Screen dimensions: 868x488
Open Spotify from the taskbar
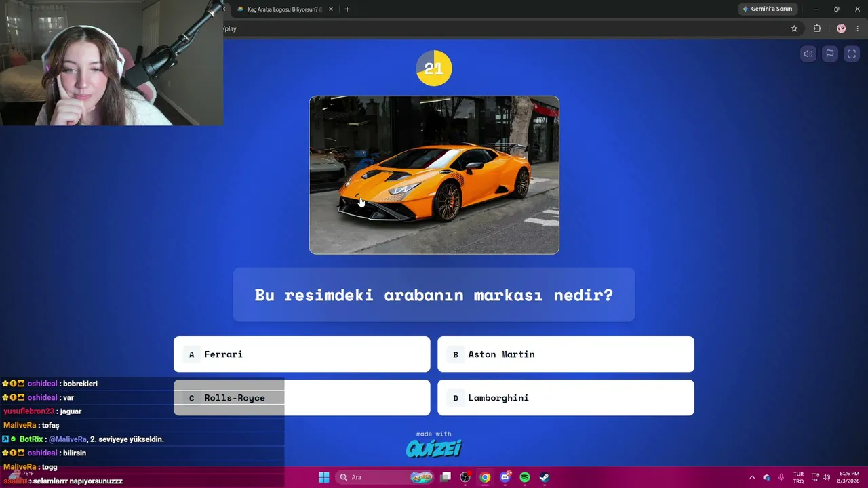coord(525,477)
